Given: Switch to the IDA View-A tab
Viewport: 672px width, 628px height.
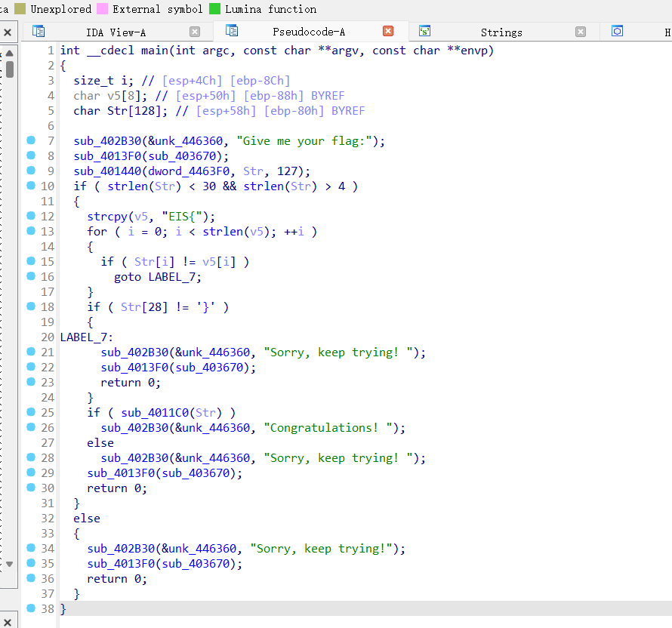Looking at the screenshot, I should click(116, 32).
